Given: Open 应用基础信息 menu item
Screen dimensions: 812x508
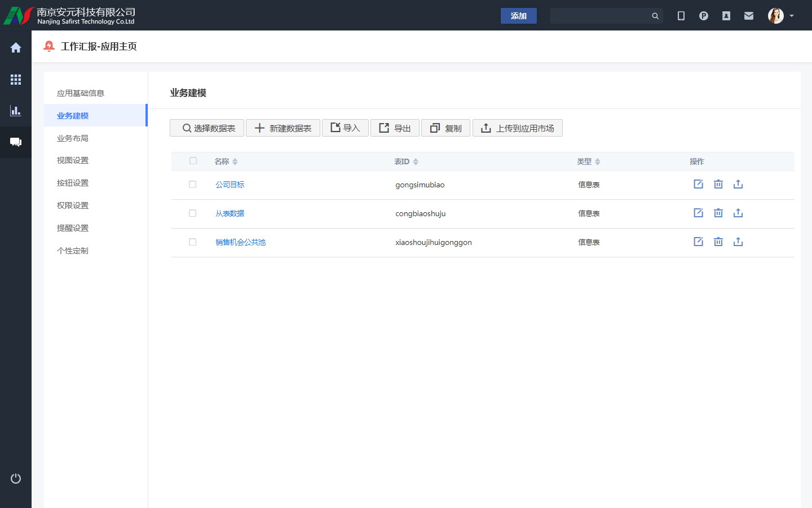Looking at the screenshot, I should pyautogui.click(x=96, y=93).
